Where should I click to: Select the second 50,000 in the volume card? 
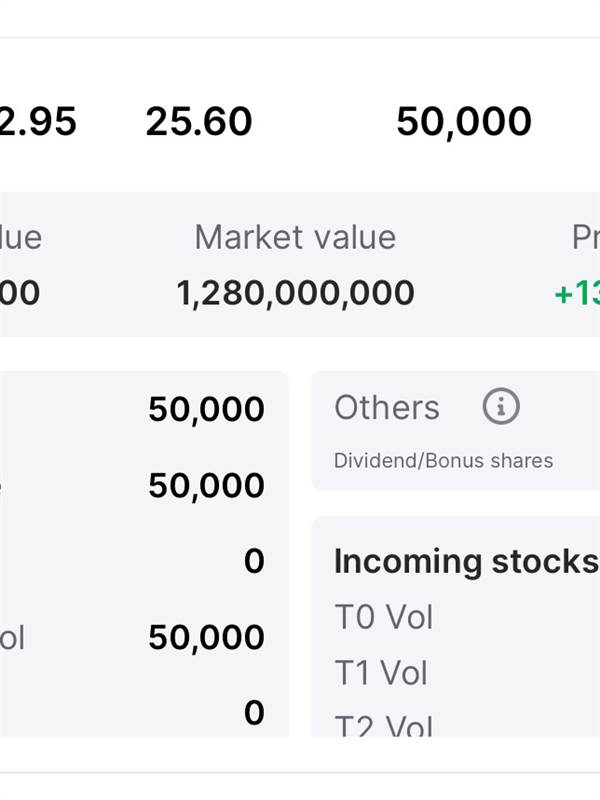tap(206, 485)
